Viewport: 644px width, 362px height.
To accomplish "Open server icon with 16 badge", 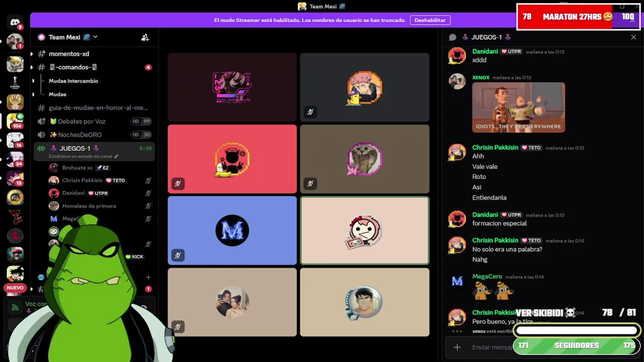I will click(x=15, y=140).
